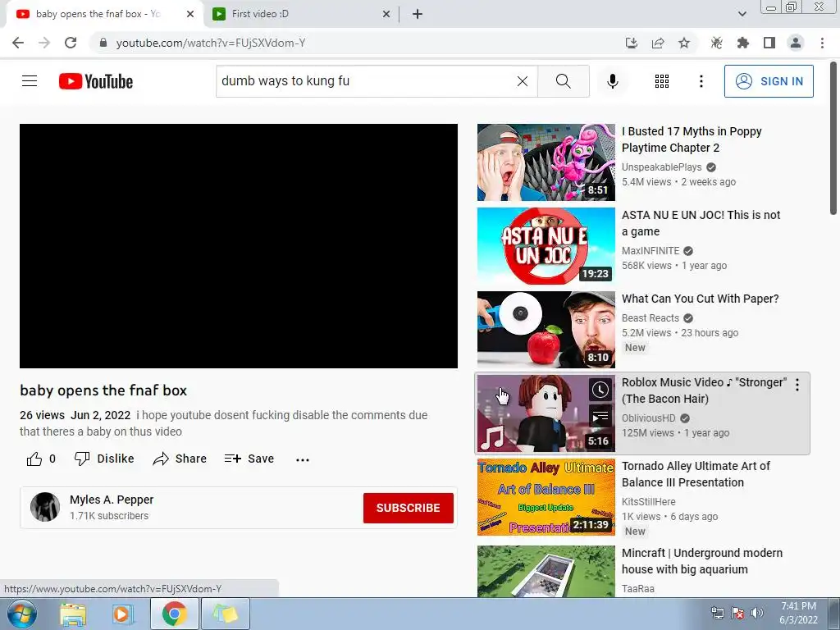
Task: Dislike the baby opens fnaf box video
Action: tap(104, 459)
